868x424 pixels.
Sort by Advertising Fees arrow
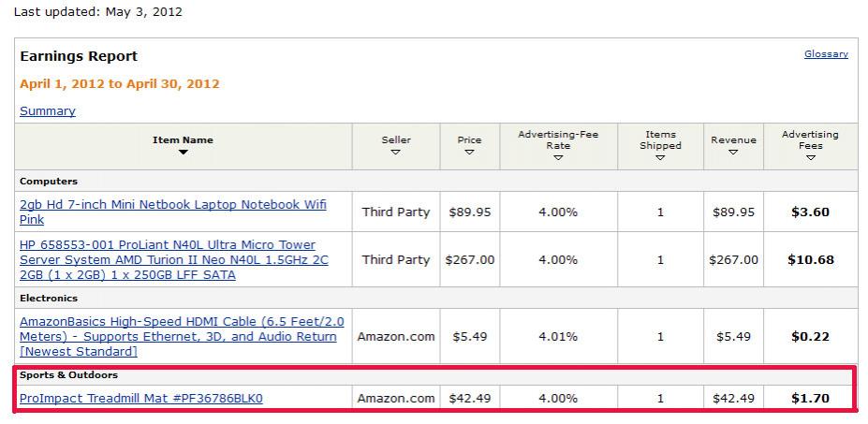811,158
